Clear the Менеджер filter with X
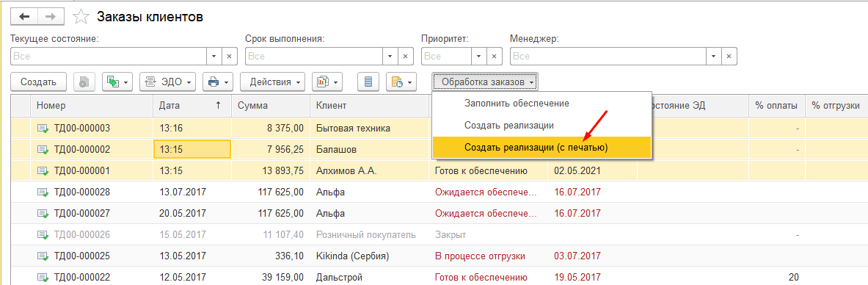This screenshot has width=868, height=285. tap(729, 57)
